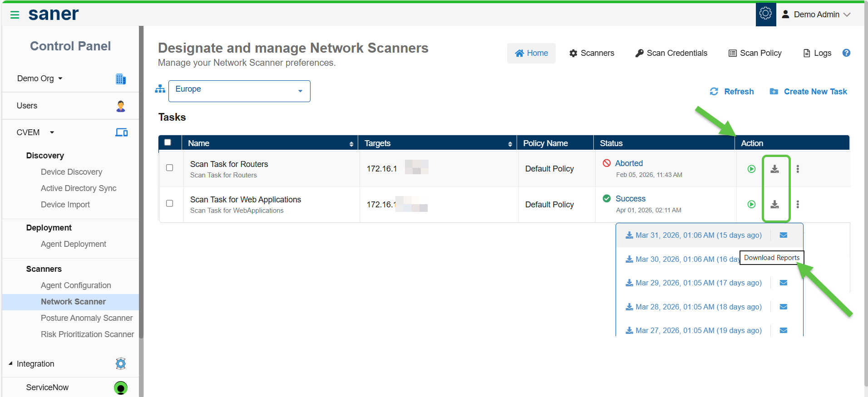Check the Scan Task for Routers row
Viewport: 868px width, 397px height.
coord(170,168)
